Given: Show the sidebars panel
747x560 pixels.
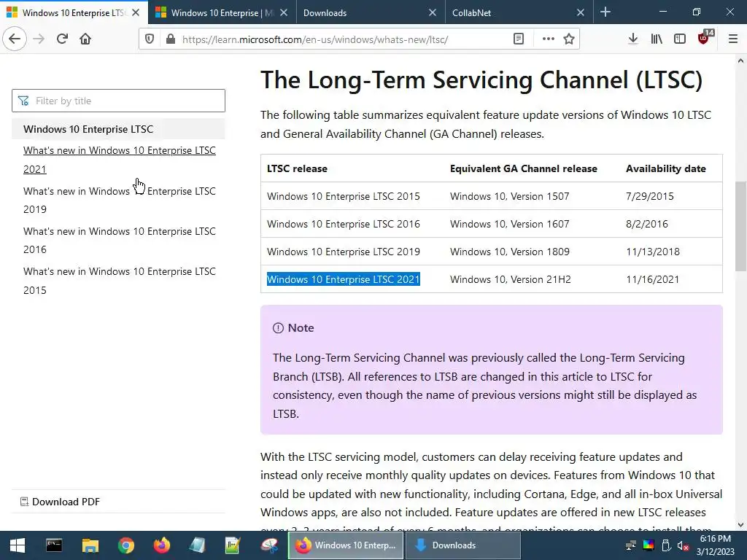Looking at the screenshot, I should tap(680, 39).
